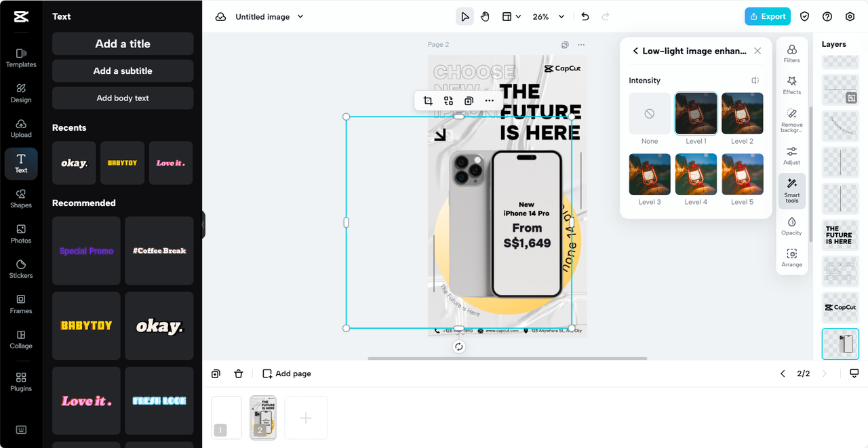The height and width of the screenshot is (448, 868).
Task: Duplicate the selected element from floating toolbar
Action: (x=469, y=101)
